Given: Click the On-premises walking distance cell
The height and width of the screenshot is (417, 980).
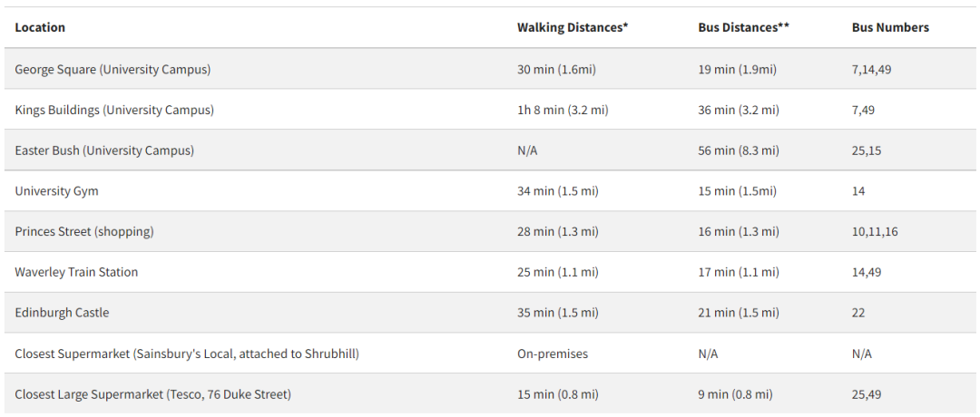Looking at the screenshot, I should (x=553, y=354).
